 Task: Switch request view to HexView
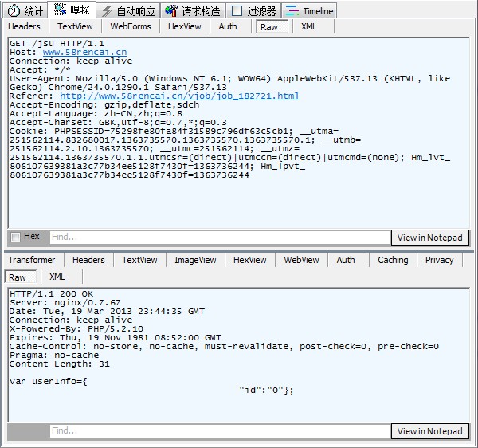(185, 26)
